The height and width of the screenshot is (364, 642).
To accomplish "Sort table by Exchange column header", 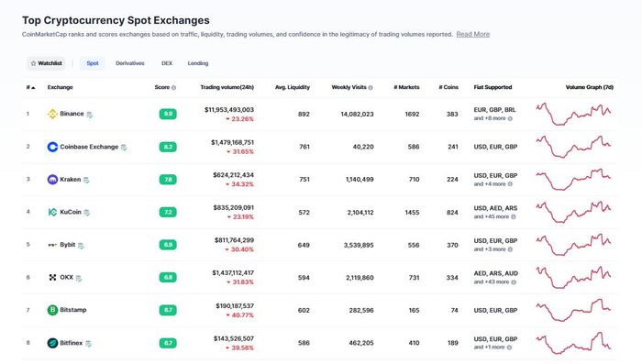I will click(60, 87).
